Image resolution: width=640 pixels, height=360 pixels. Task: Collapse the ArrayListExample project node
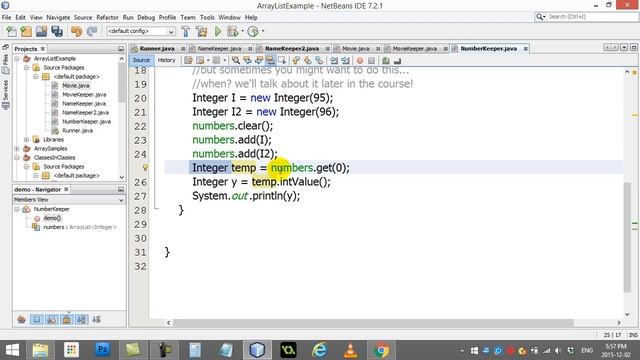17,59
